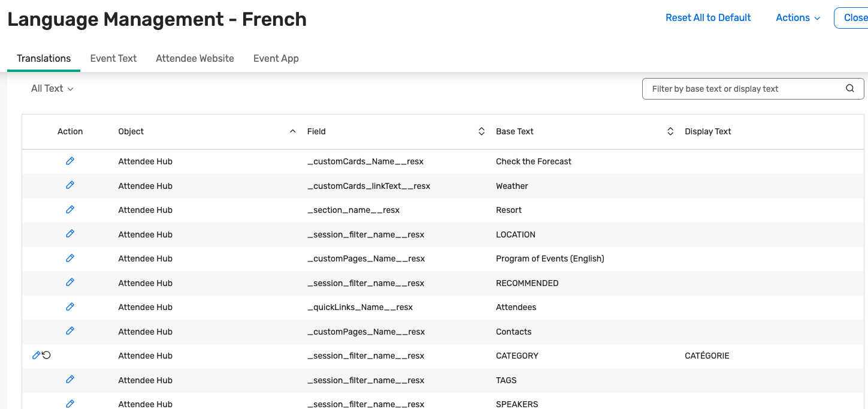This screenshot has height=409, width=868.
Task: Open the All Text filter dropdown
Action: [x=52, y=89]
